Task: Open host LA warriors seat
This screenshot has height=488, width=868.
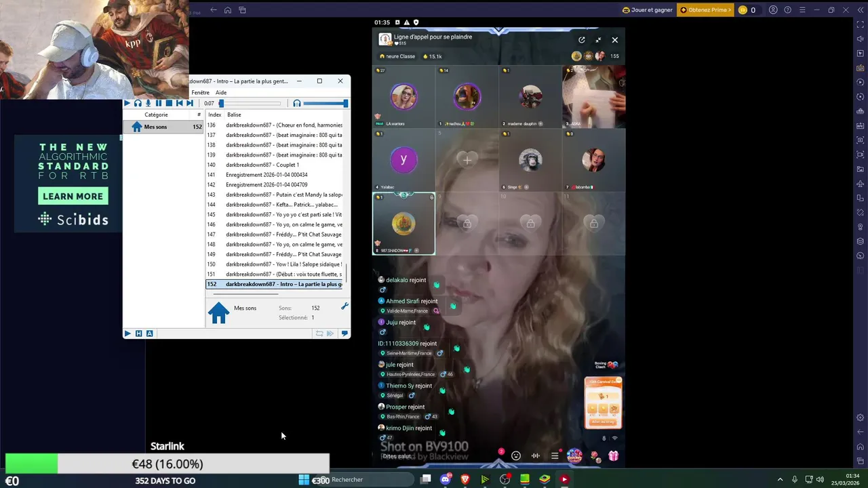Action: [x=403, y=97]
